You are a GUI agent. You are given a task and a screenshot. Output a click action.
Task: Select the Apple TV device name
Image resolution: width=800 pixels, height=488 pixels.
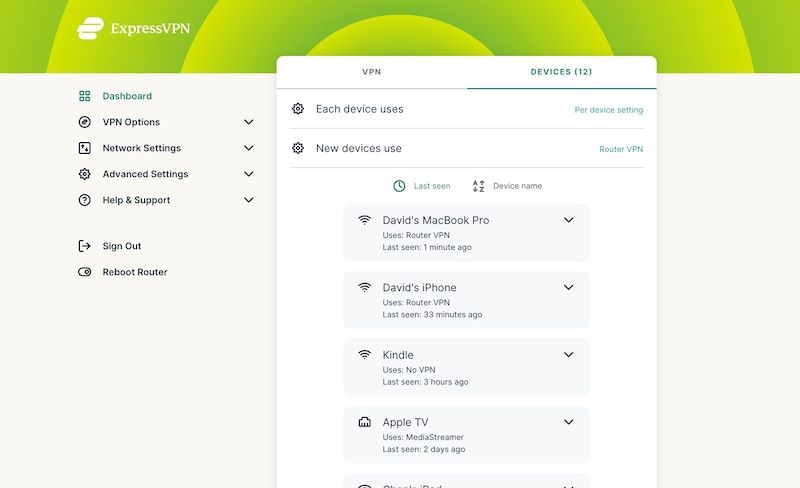coord(406,422)
